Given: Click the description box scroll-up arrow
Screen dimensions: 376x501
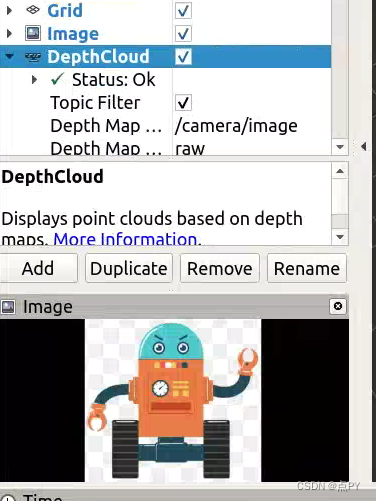Looking at the screenshot, I should (340, 171).
